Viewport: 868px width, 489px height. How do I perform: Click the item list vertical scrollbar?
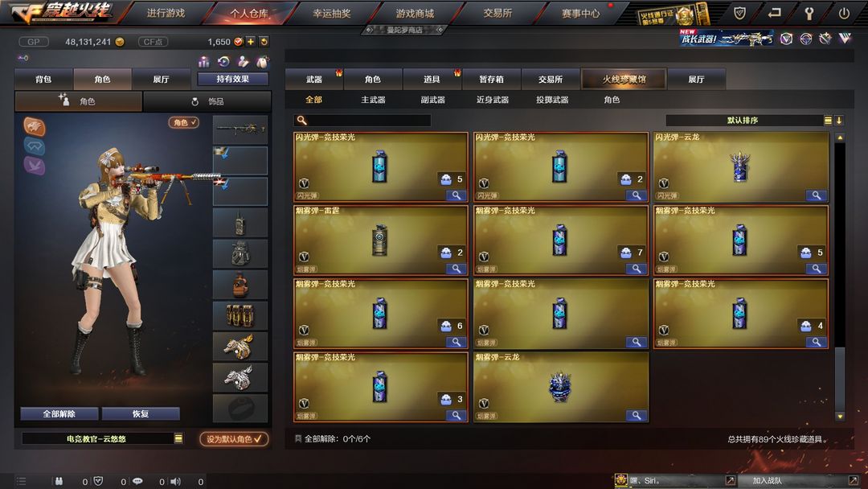(840, 277)
